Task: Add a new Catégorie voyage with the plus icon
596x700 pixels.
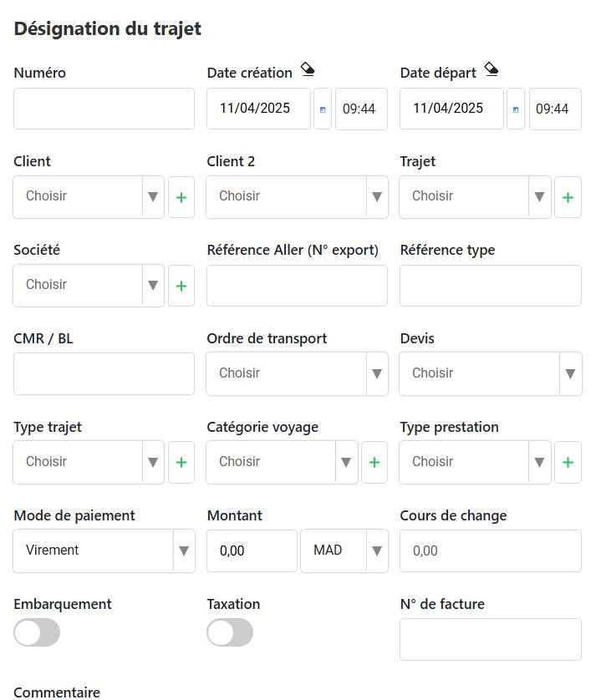Action: point(374,462)
